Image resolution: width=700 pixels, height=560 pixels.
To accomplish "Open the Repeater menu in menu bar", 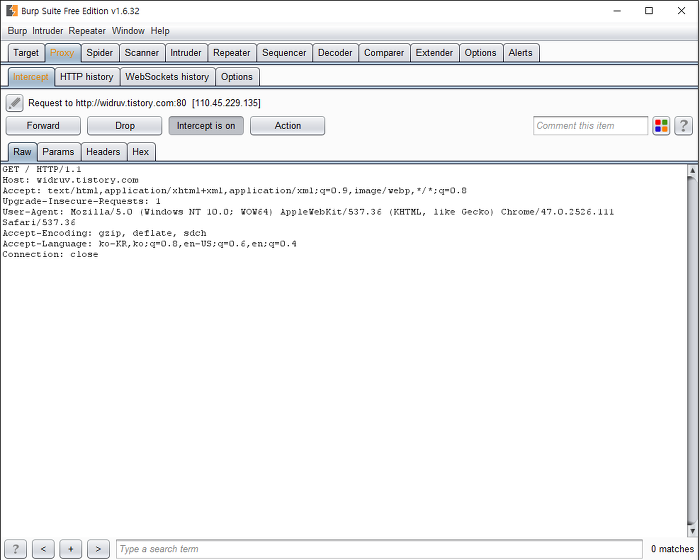I will coord(87,31).
